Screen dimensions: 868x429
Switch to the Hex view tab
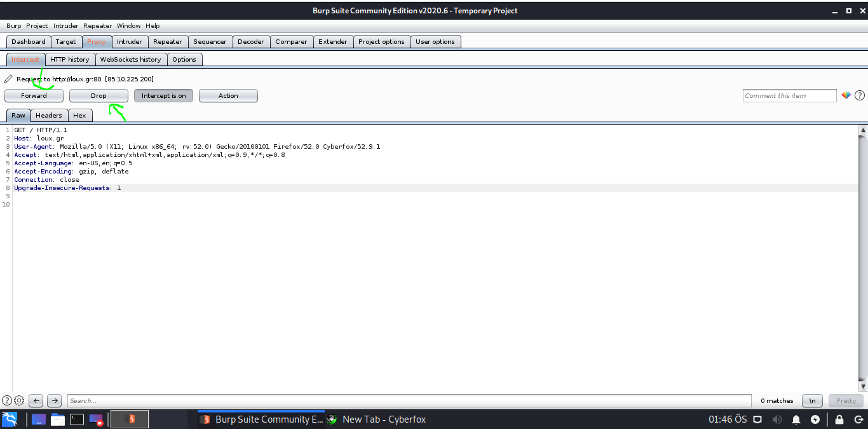pos(79,115)
